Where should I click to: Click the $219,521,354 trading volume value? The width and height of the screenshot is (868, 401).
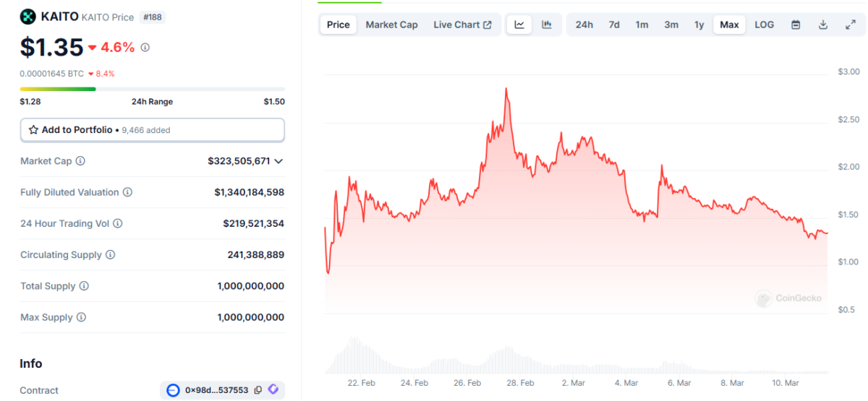click(x=253, y=223)
